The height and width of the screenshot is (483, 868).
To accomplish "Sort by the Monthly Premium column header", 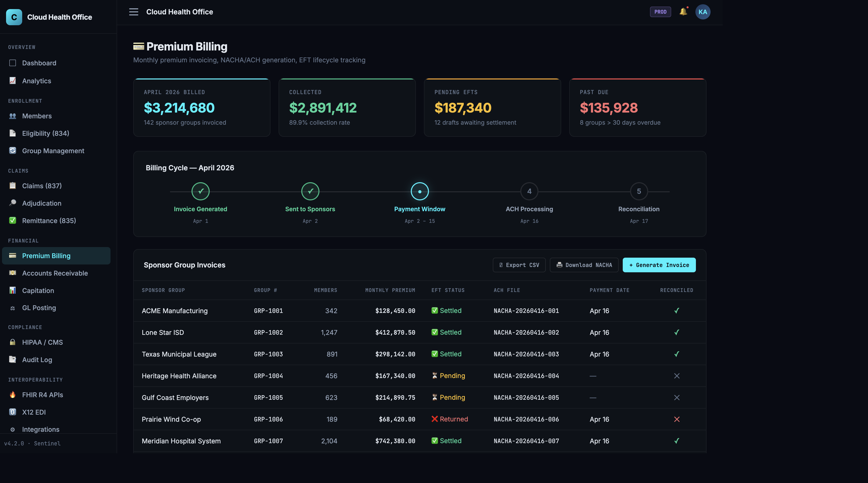I will (x=390, y=290).
